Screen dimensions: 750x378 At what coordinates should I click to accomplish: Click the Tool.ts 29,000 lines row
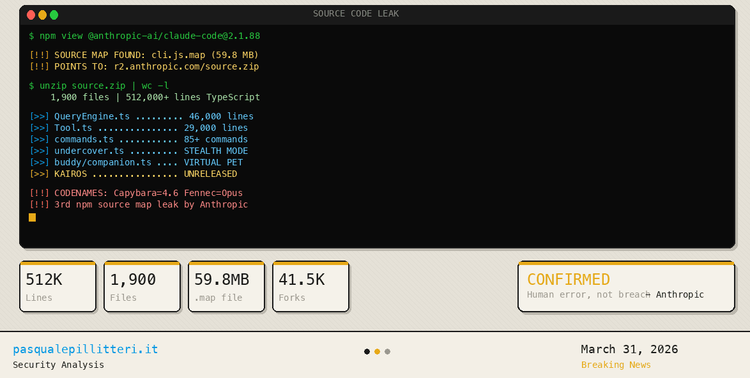click(139, 128)
